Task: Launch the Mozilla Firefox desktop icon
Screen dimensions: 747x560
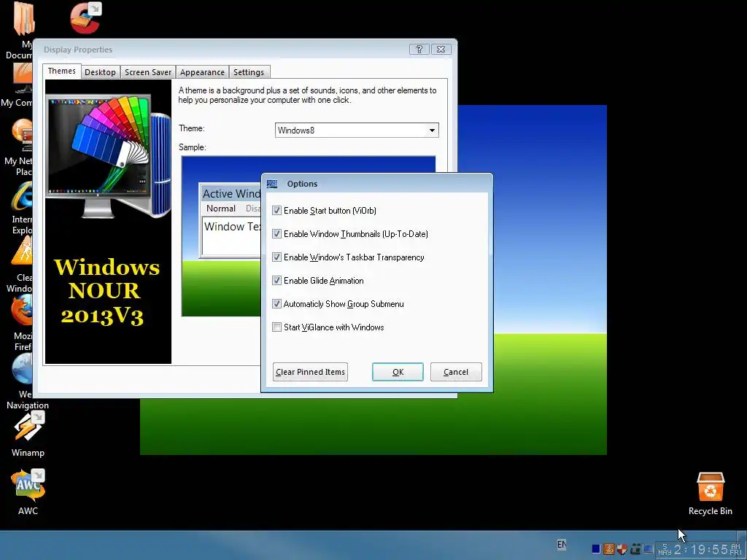Action: pos(23,311)
